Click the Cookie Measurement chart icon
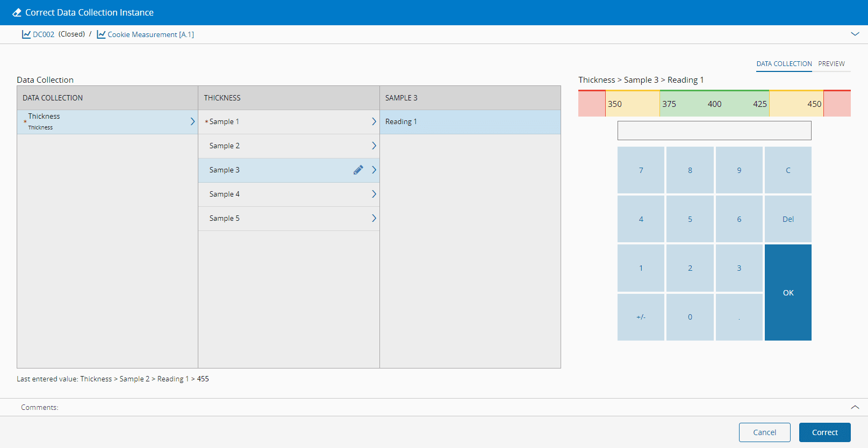This screenshot has width=868, height=448. pos(101,34)
